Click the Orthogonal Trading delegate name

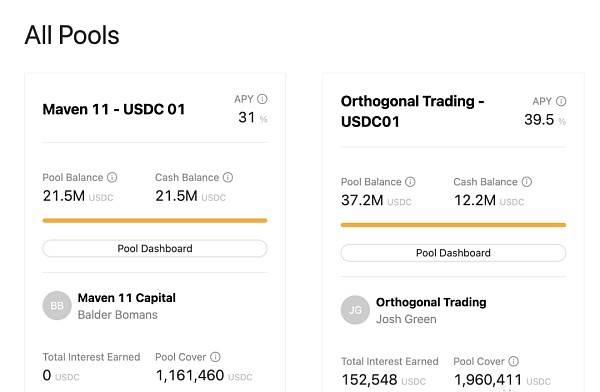click(x=431, y=302)
